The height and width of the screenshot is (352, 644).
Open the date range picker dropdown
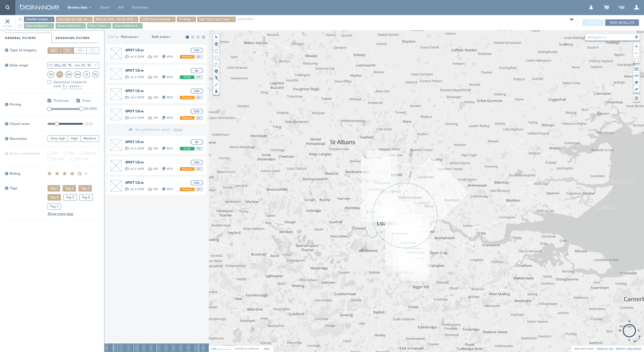(x=73, y=65)
